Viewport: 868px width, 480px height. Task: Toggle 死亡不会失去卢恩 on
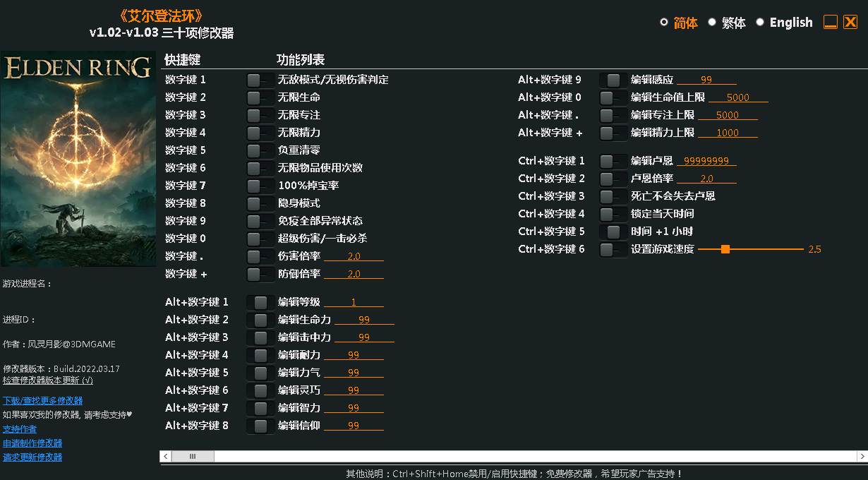pyautogui.click(x=611, y=196)
